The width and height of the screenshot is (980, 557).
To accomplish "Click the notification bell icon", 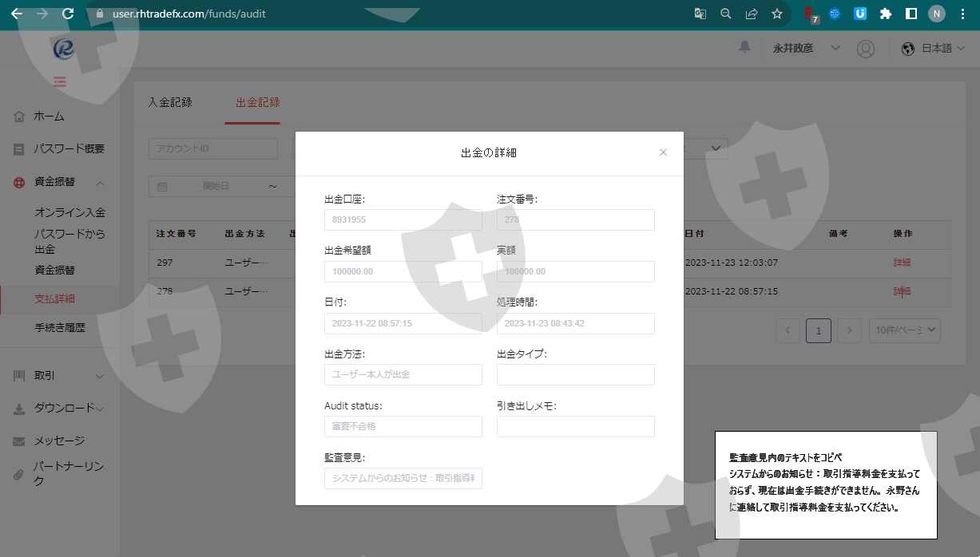I will click(x=744, y=48).
